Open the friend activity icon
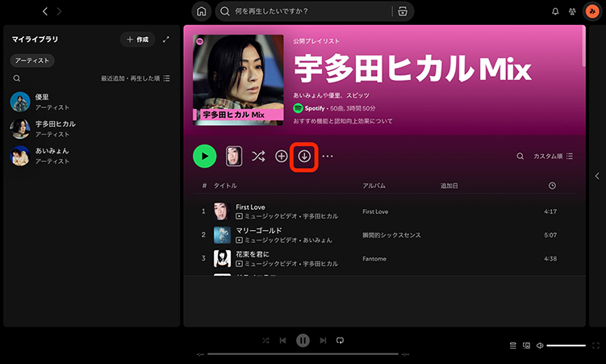The image size is (606, 364). click(x=572, y=11)
